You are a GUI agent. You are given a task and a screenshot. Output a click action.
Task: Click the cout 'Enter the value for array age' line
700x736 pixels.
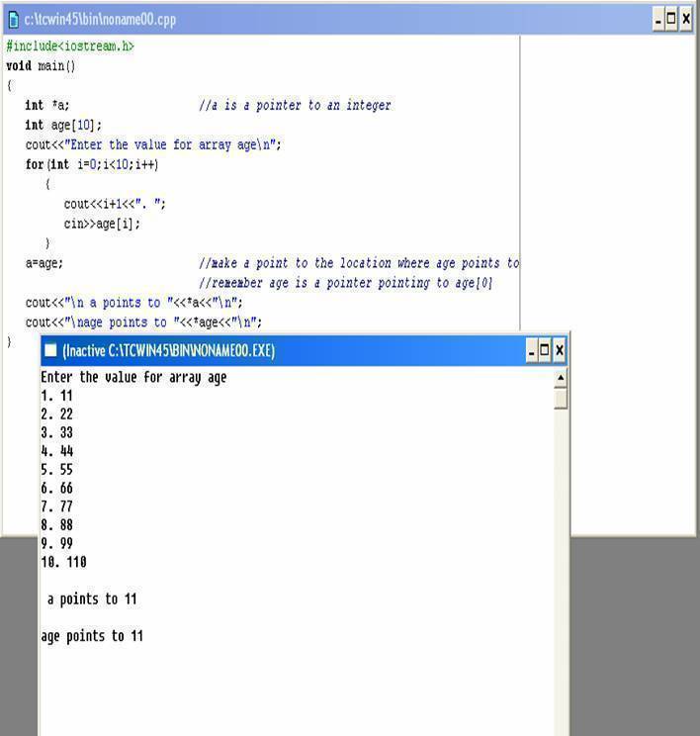point(153,144)
